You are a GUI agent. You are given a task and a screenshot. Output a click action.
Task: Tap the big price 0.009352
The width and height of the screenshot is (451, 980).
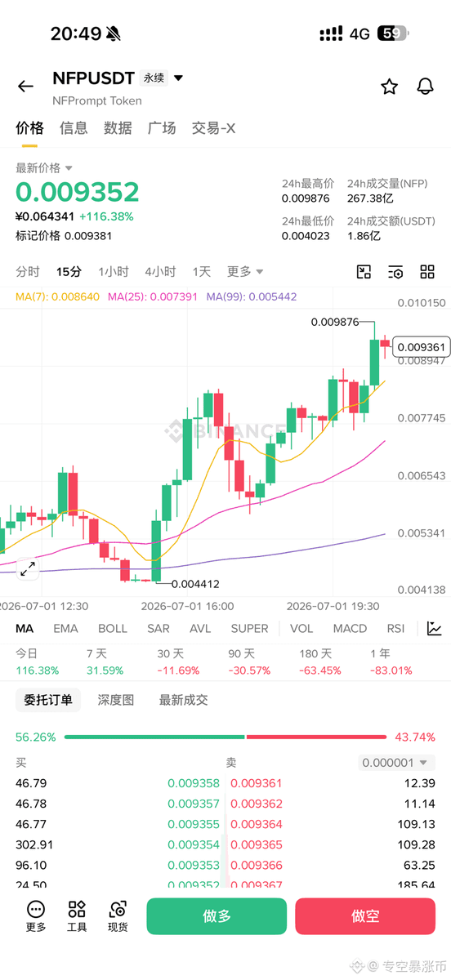(x=78, y=192)
